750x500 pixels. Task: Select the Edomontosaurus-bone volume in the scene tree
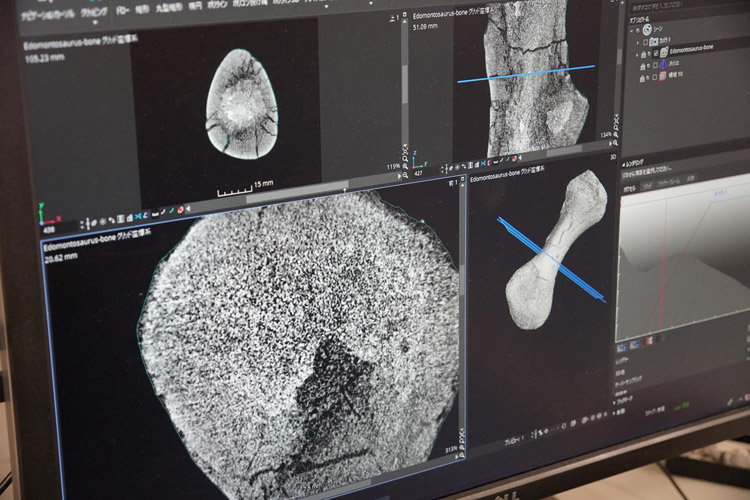[691, 48]
